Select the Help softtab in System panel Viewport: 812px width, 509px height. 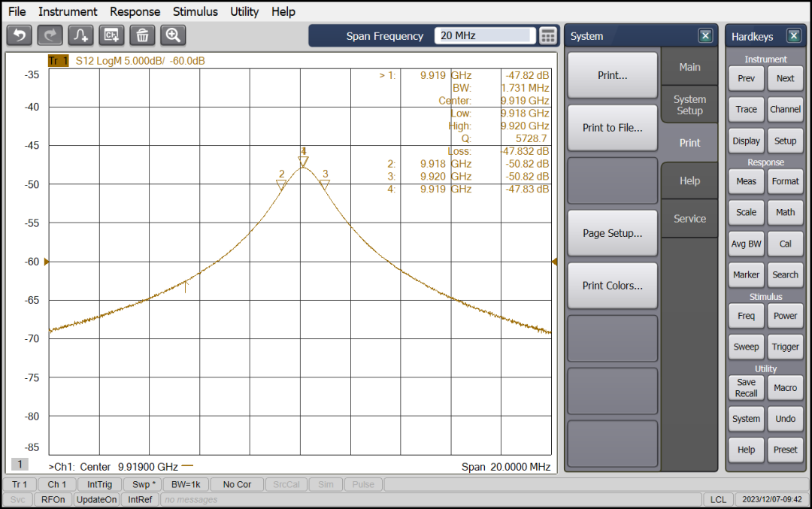689,180
